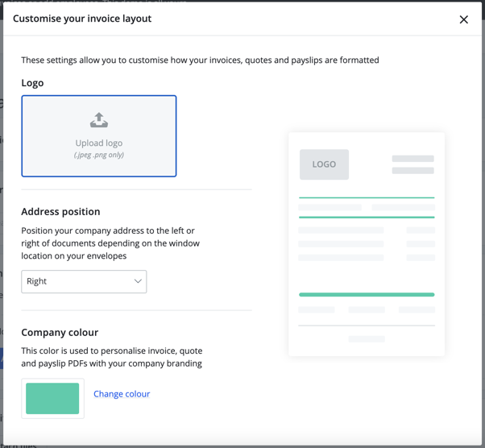Click the 'Customise your invoice layout' dialog title
The image size is (485, 448).
(82, 19)
